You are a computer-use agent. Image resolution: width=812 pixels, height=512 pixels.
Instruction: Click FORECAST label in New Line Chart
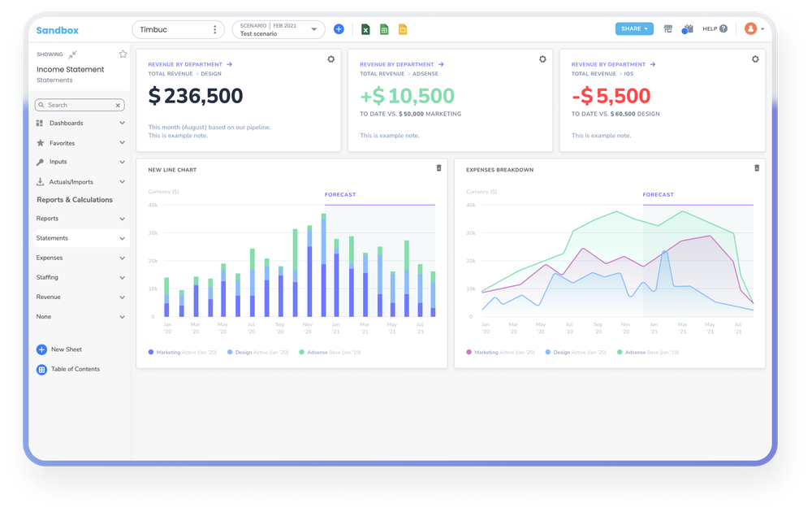pyautogui.click(x=340, y=195)
